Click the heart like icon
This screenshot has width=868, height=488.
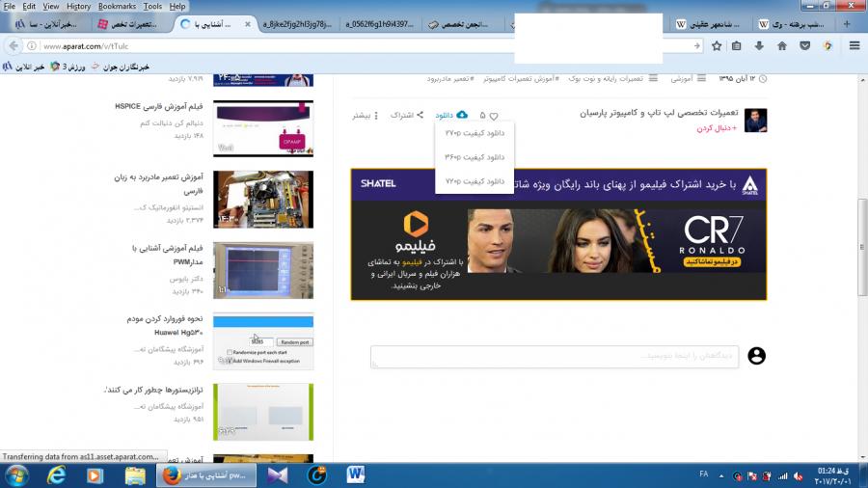[494, 116]
